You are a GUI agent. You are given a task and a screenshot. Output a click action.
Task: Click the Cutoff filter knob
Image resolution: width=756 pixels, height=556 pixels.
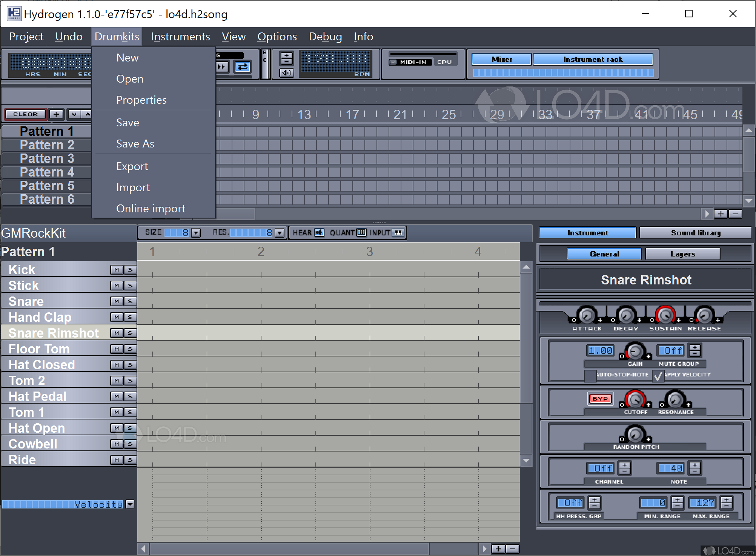(635, 399)
